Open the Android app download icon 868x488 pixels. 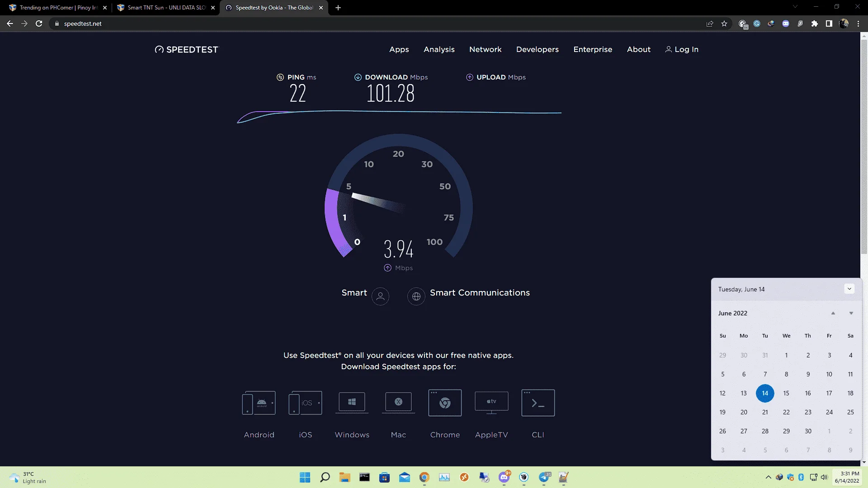(x=259, y=403)
